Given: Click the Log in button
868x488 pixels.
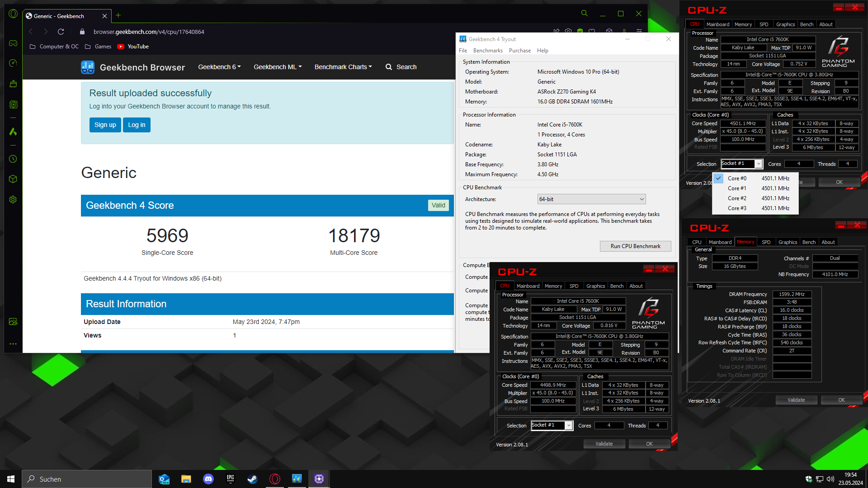Looking at the screenshot, I should (137, 125).
